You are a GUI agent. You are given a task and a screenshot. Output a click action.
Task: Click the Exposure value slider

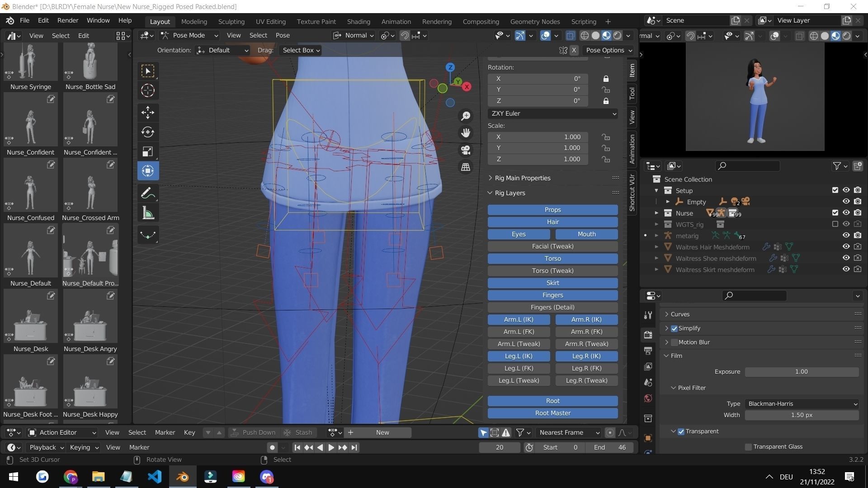(x=801, y=371)
